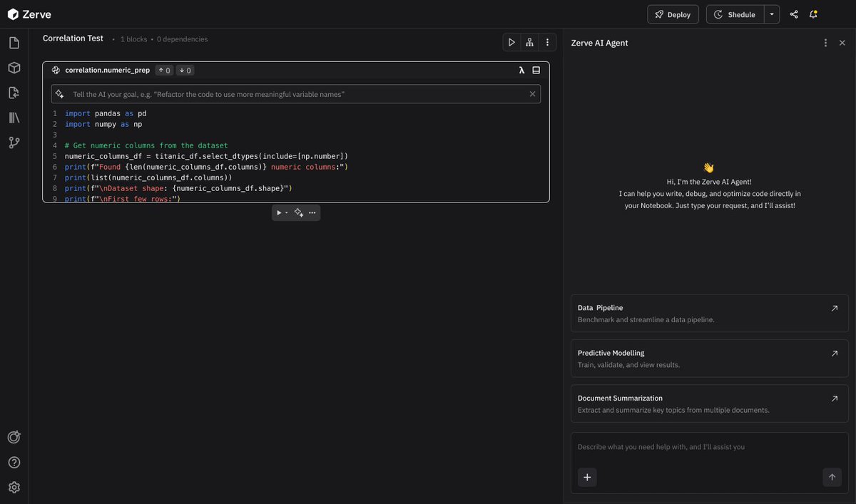This screenshot has height=504, width=856.
Task: Click code line "import pandas as pd"
Action: (x=106, y=113)
